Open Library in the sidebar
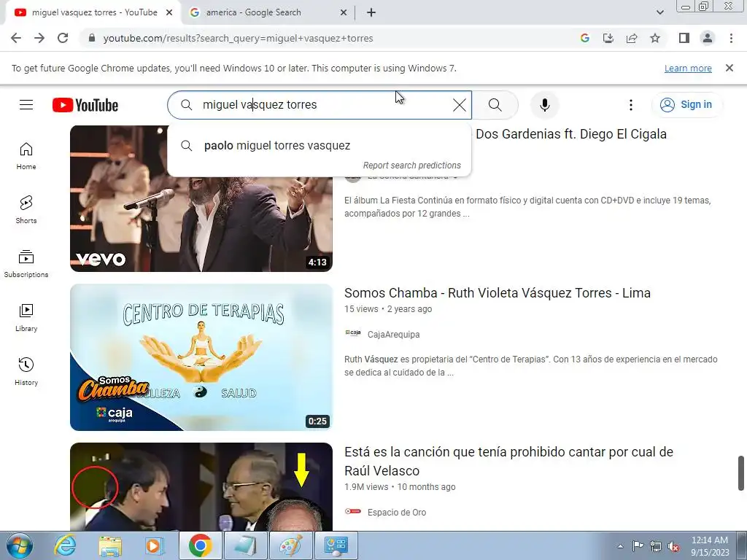This screenshot has height=560, width=747. click(x=26, y=318)
